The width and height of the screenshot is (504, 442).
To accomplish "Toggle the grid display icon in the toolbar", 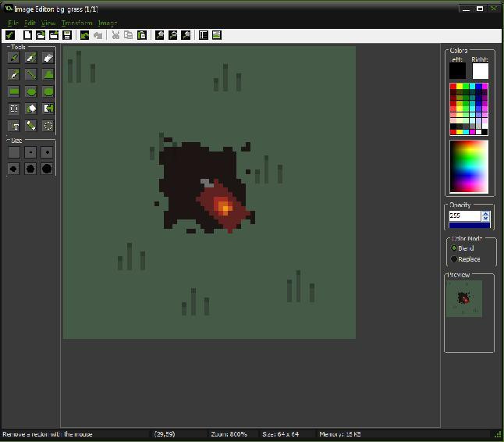I will (x=204, y=35).
